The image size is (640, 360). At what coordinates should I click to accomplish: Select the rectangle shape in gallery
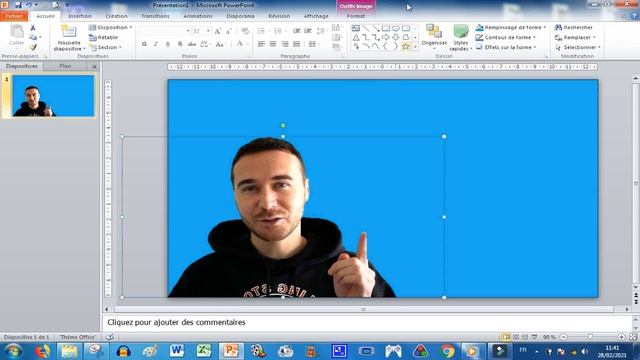[x=386, y=28]
